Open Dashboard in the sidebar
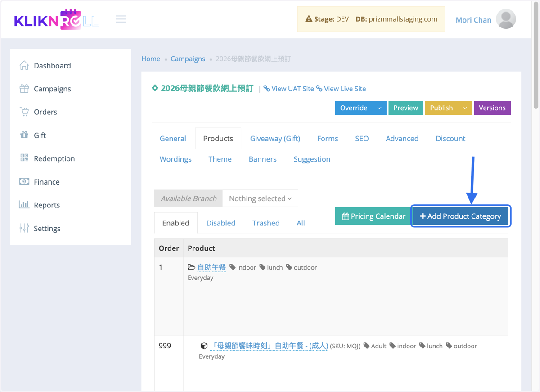This screenshot has width=540, height=392. pos(52,66)
